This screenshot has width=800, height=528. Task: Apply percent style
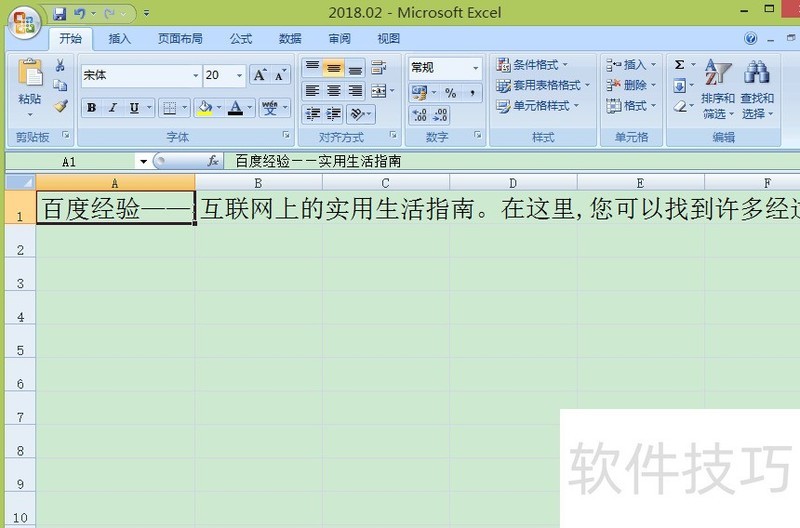451,93
